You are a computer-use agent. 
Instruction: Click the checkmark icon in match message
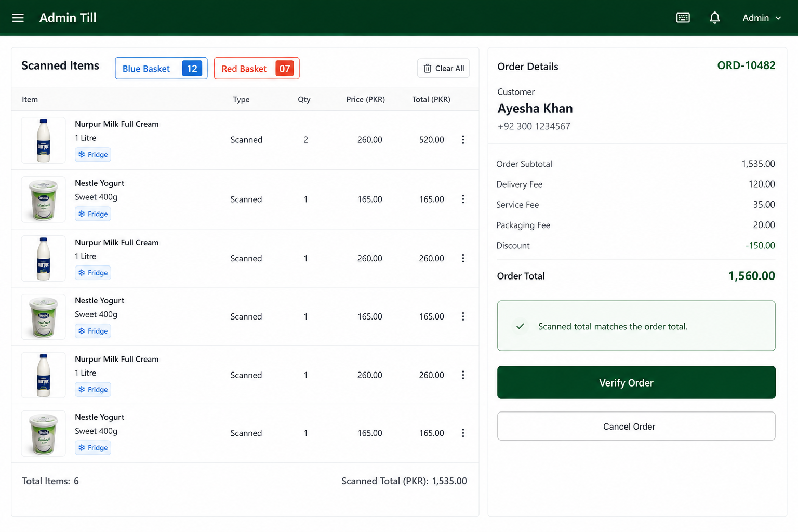point(520,326)
